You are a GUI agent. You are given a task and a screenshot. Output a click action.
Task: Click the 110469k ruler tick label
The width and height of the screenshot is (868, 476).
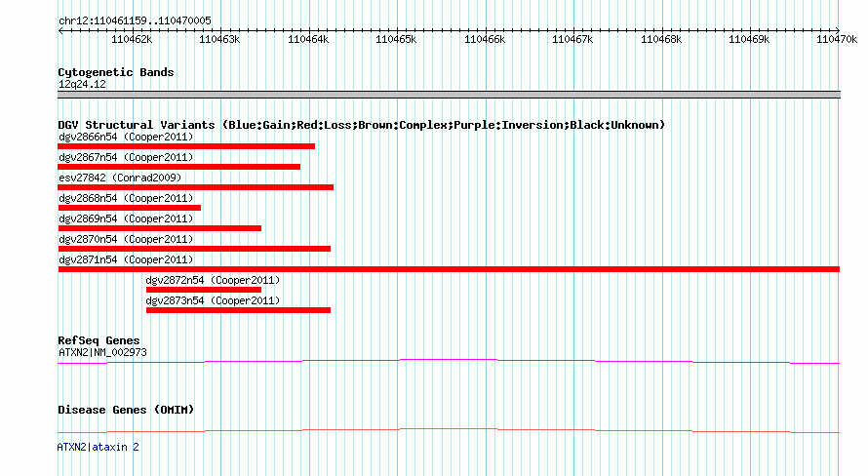point(749,39)
